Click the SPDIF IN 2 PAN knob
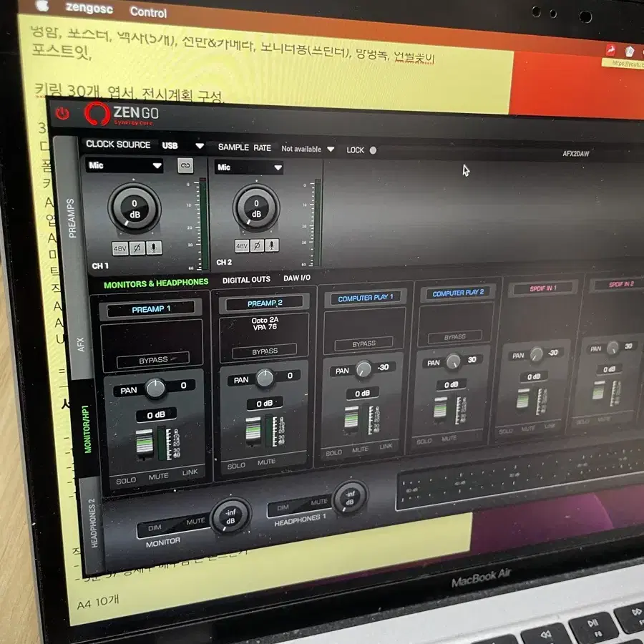This screenshot has height=644, width=644. 613,348
